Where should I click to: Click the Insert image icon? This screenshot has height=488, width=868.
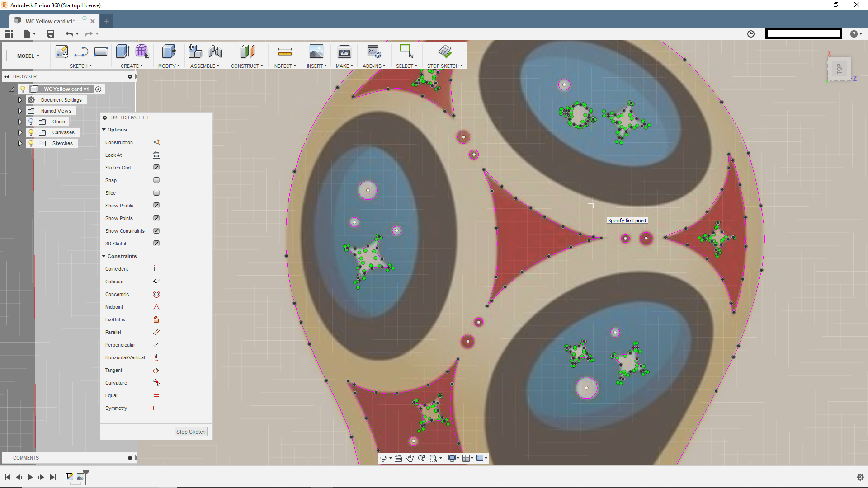(316, 52)
